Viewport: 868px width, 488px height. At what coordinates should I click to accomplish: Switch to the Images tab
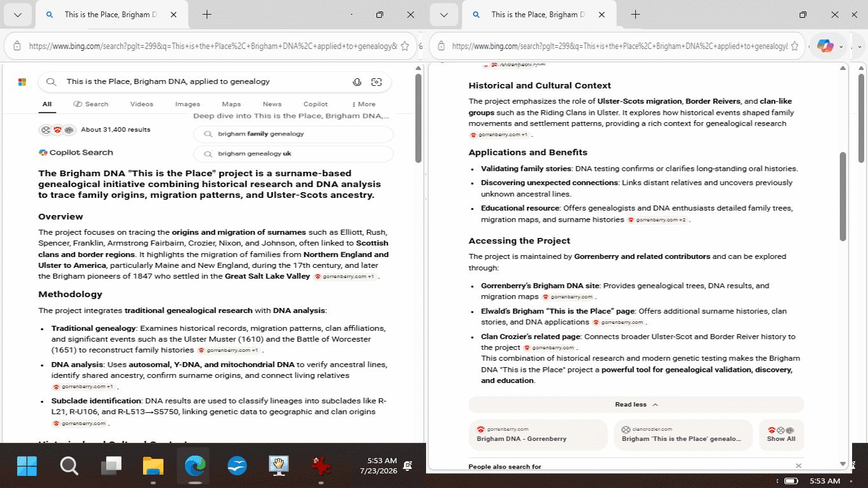point(188,104)
